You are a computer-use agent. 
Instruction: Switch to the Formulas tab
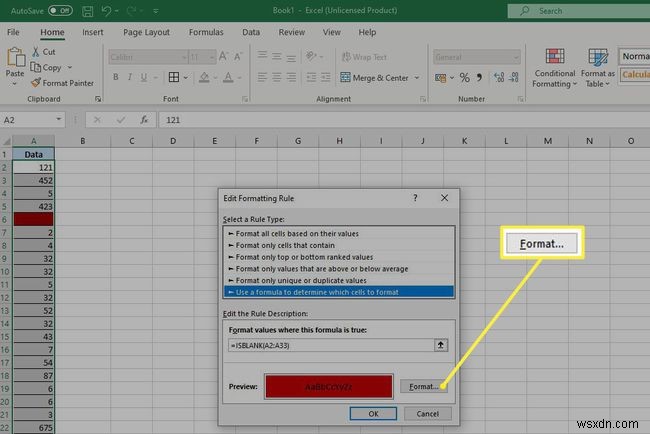tap(206, 32)
